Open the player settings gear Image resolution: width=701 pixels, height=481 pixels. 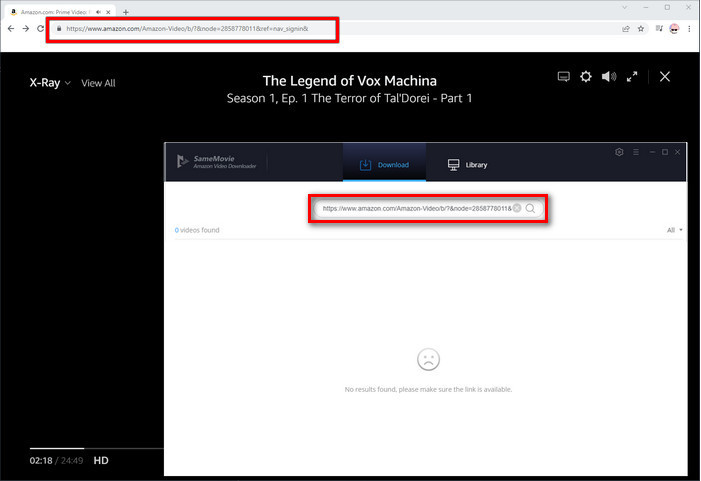[586, 77]
